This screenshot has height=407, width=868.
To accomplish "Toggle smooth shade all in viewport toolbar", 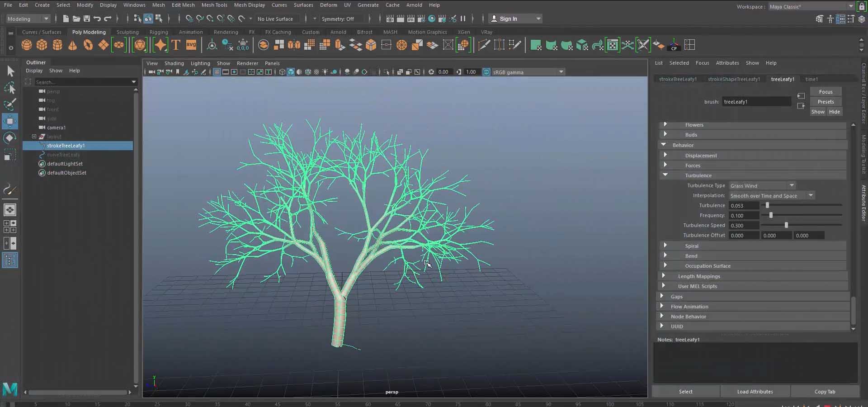I will [291, 72].
